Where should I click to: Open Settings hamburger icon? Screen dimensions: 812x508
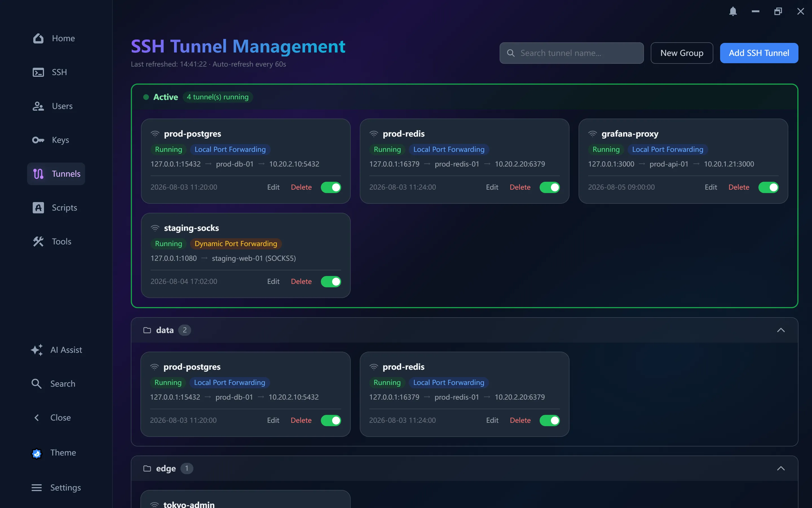pos(37,487)
